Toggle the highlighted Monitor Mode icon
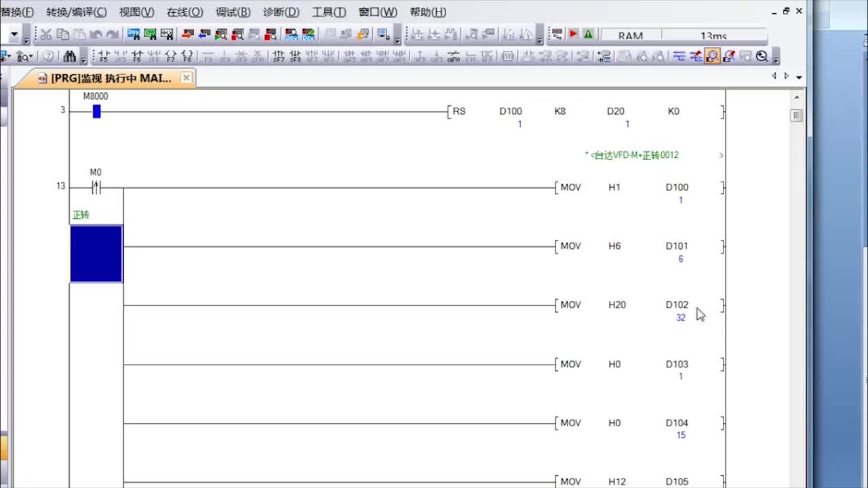 pos(712,56)
